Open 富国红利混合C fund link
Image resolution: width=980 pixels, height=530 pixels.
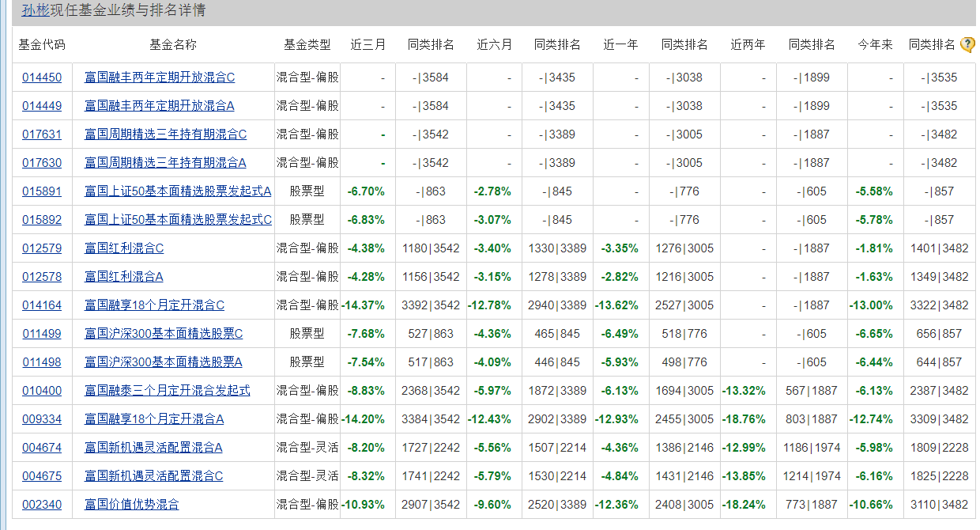pyautogui.click(x=124, y=248)
